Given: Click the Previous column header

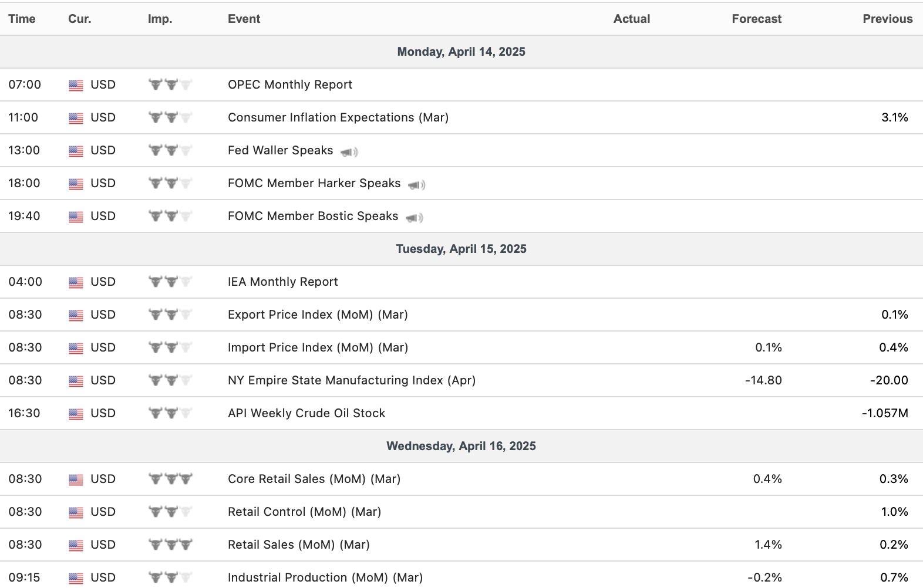Looking at the screenshot, I should coord(887,19).
